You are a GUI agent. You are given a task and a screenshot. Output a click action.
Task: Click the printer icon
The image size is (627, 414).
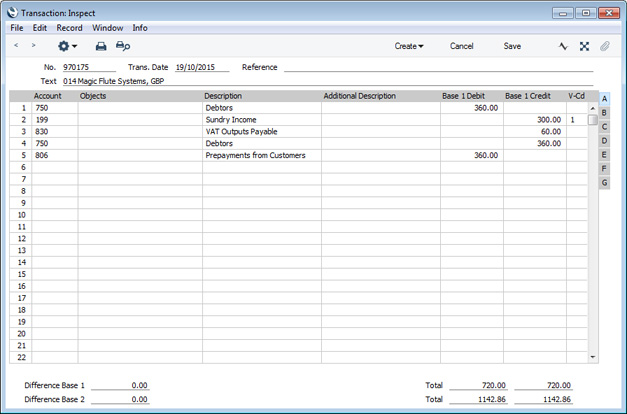[101, 46]
